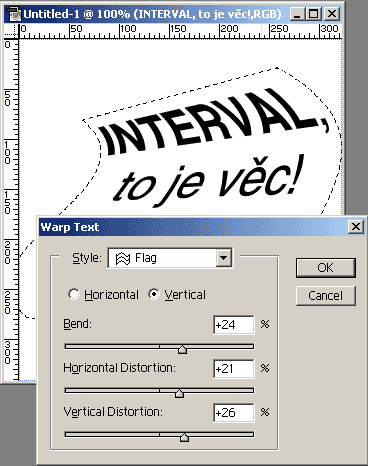Click the Photoshop document icon in the title bar
This screenshot has width=368, height=466.
pos(14,14)
